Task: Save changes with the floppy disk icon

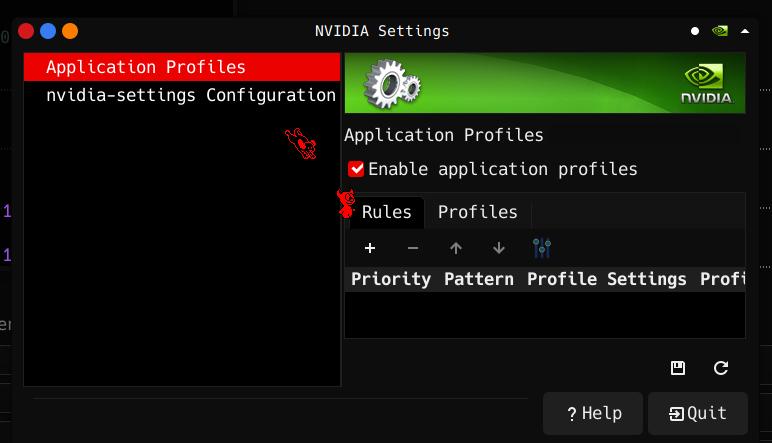Action: (x=678, y=368)
